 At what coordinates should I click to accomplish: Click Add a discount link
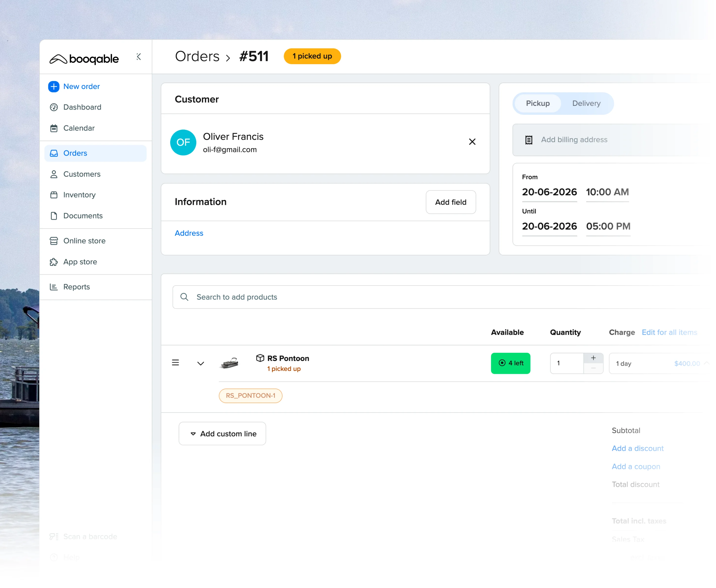pos(637,448)
